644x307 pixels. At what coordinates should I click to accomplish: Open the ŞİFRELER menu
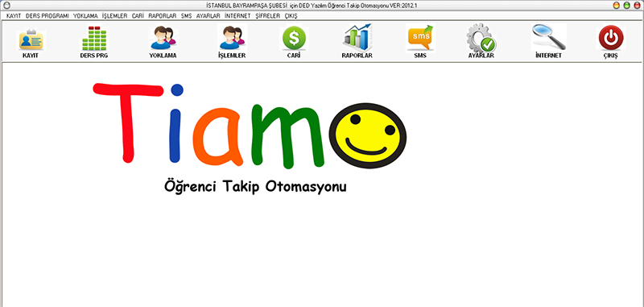(268, 16)
